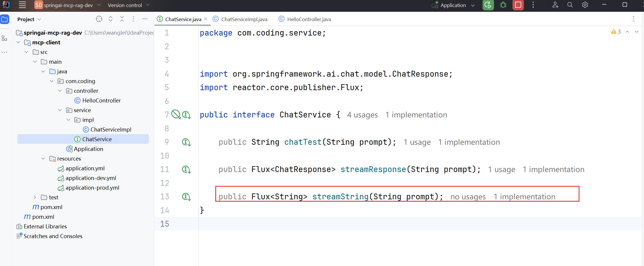Click the 4 usages hint link
Viewport: 644px width, 266px height.
pos(362,115)
